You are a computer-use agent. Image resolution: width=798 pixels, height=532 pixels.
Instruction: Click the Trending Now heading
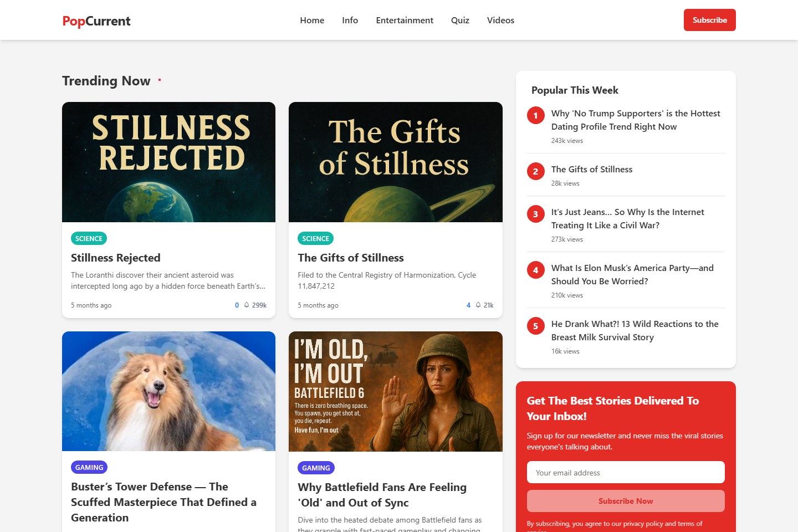[x=106, y=81]
